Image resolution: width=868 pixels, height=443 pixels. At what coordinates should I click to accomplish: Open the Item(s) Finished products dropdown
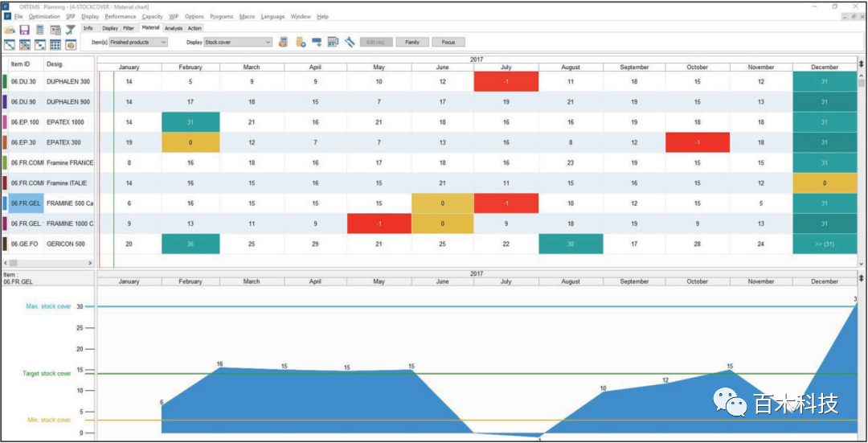[x=138, y=43]
